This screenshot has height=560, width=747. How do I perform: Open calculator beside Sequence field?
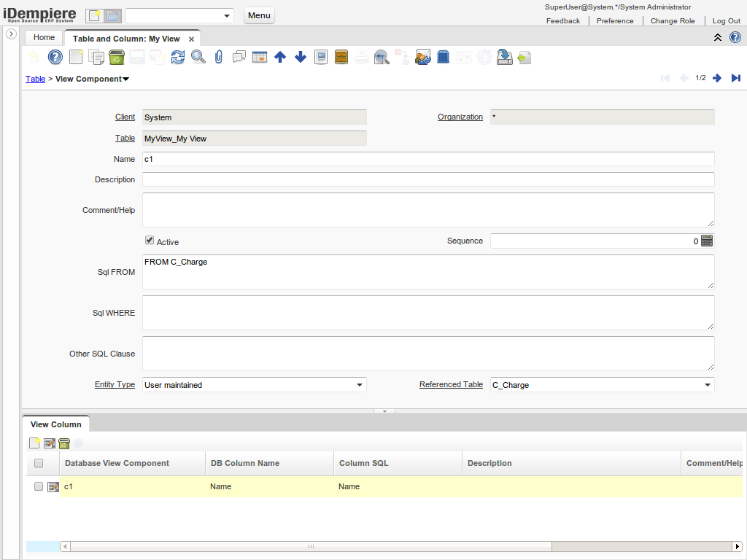coord(706,241)
